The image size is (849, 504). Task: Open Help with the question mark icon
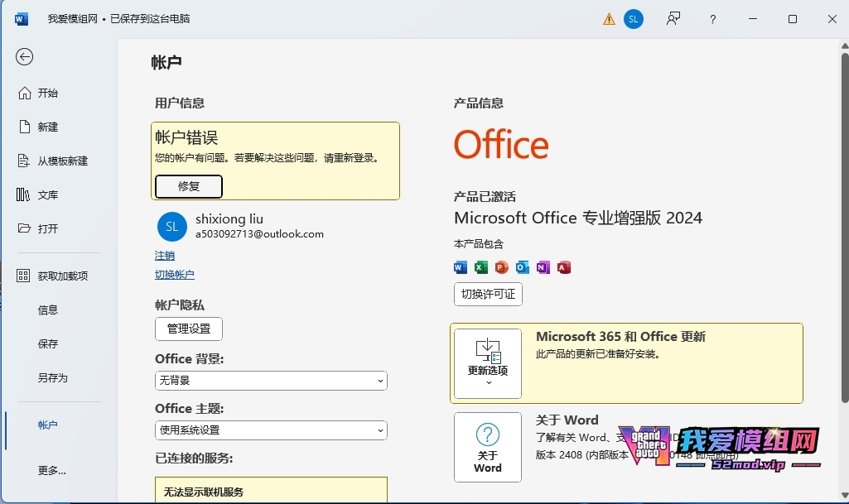pyautogui.click(x=712, y=20)
